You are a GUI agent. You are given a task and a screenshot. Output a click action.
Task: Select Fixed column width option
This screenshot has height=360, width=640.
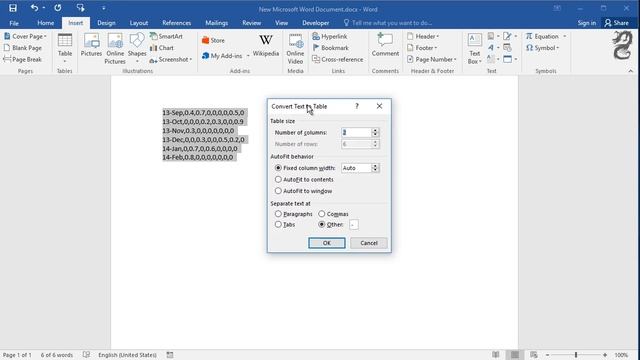tap(305, 168)
